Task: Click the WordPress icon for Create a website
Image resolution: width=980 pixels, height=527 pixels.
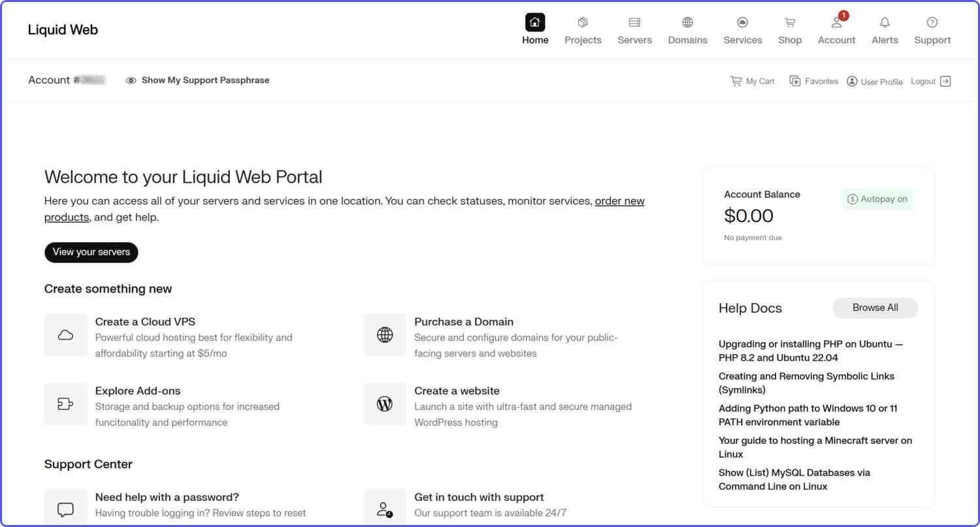Action: [385, 404]
